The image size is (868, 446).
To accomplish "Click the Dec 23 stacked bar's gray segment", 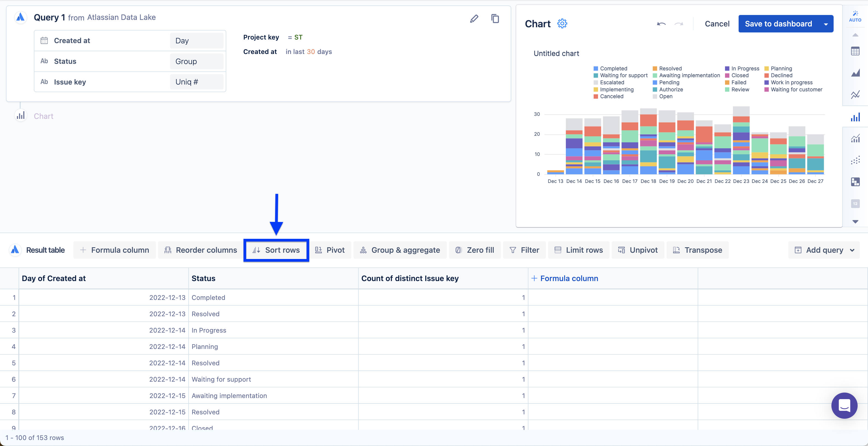I will (x=741, y=111).
